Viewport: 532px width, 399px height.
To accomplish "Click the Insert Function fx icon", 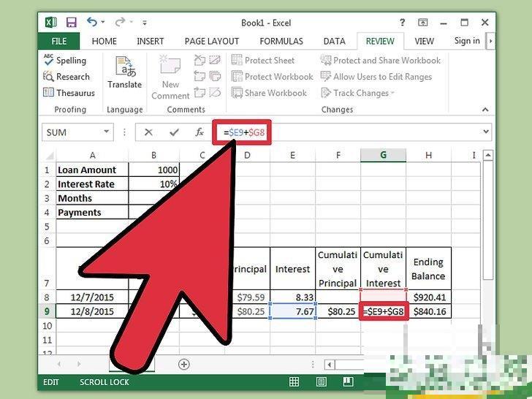I will [x=199, y=132].
